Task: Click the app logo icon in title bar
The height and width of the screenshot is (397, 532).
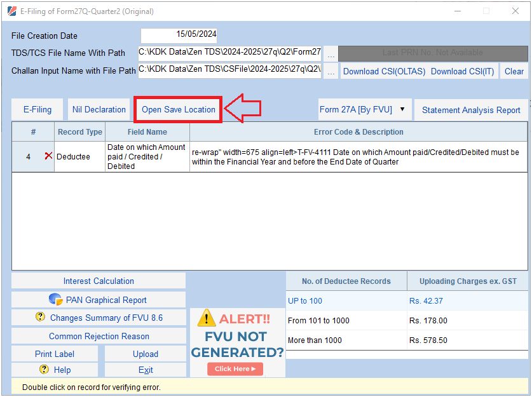Action: tap(11, 11)
